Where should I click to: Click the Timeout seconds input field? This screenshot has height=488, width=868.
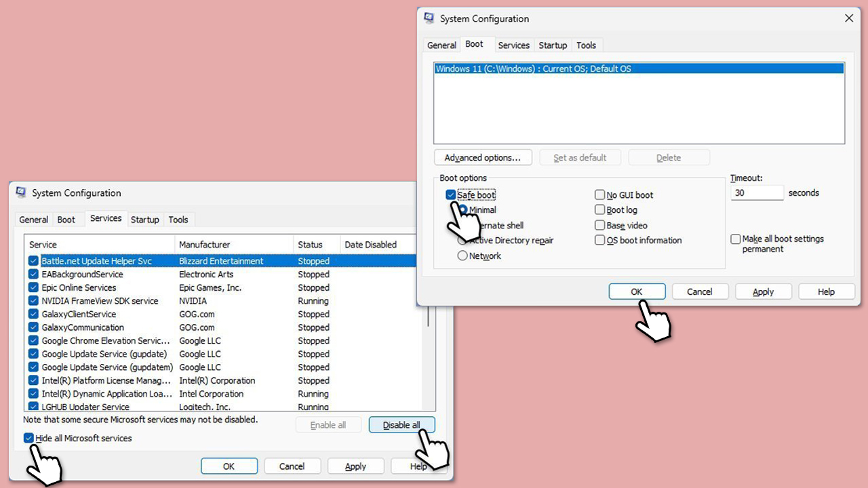757,193
